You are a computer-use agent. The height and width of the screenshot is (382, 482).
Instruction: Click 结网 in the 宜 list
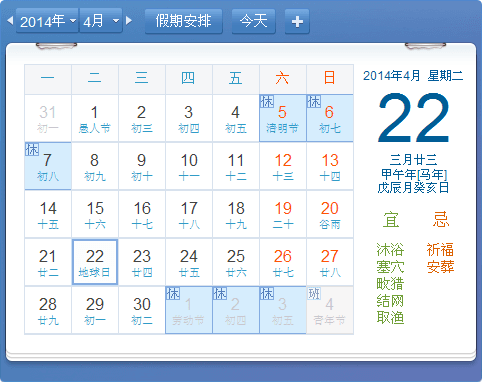[x=390, y=301]
